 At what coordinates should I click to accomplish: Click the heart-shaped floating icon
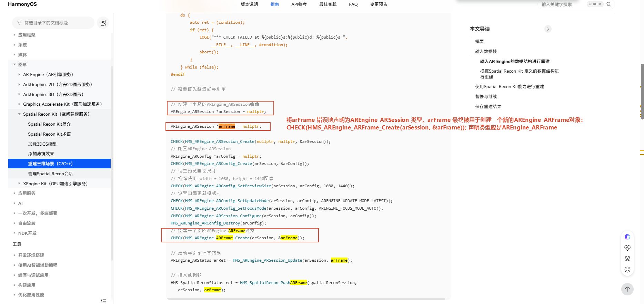point(627,248)
